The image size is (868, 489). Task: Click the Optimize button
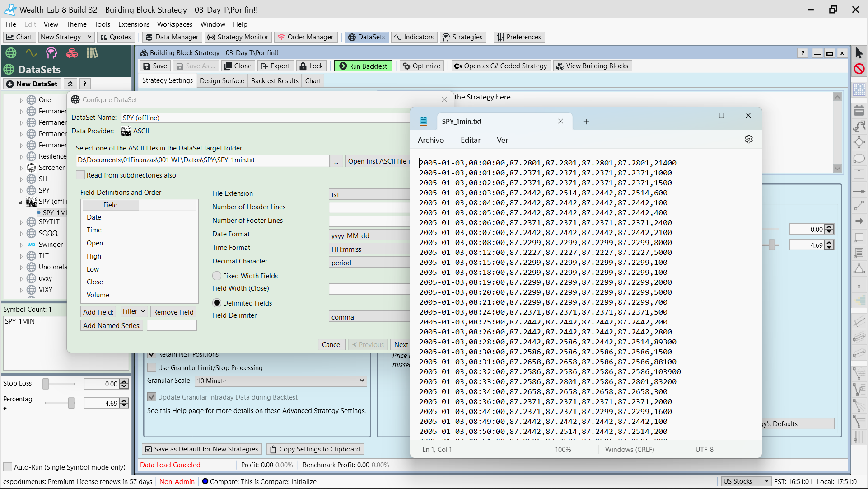pyautogui.click(x=421, y=66)
